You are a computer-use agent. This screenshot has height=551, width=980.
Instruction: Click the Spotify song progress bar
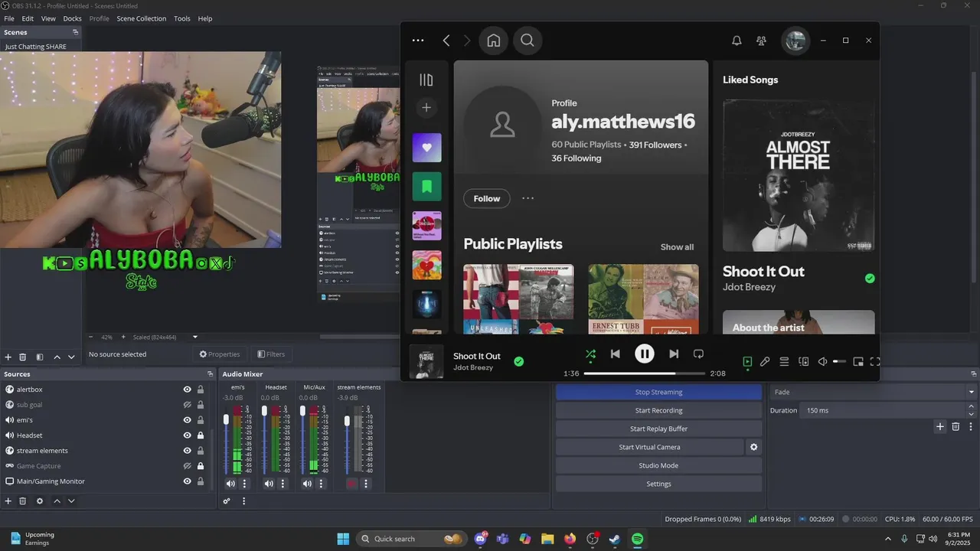(644, 373)
